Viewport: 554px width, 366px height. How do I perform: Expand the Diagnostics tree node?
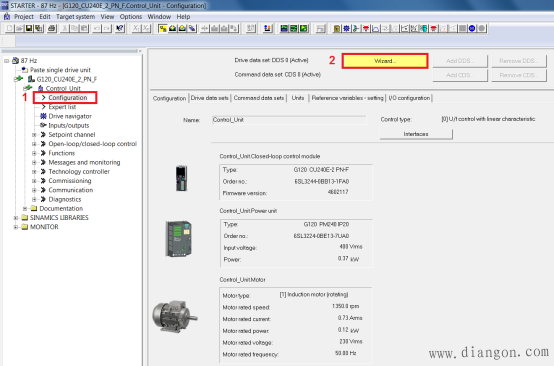[x=34, y=199]
